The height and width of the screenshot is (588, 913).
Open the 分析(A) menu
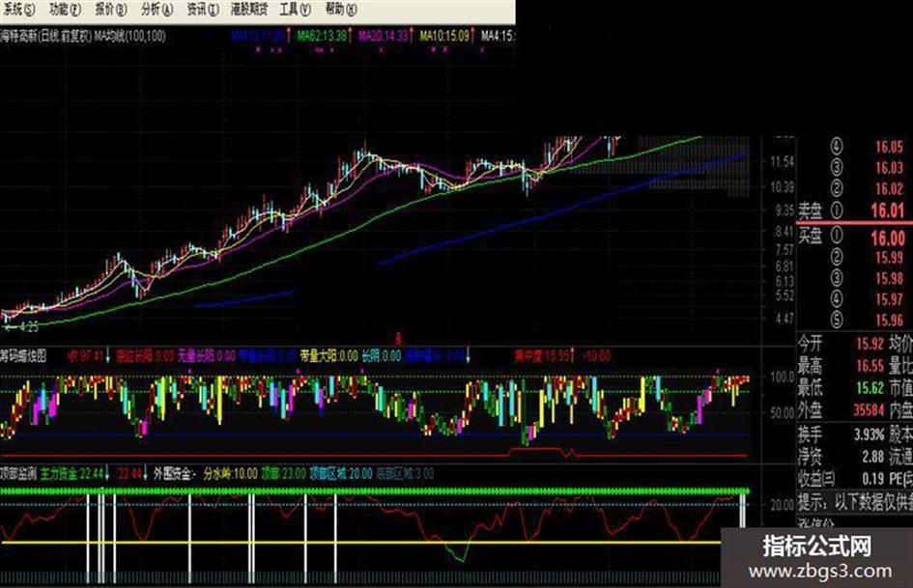tap(157, 10)
